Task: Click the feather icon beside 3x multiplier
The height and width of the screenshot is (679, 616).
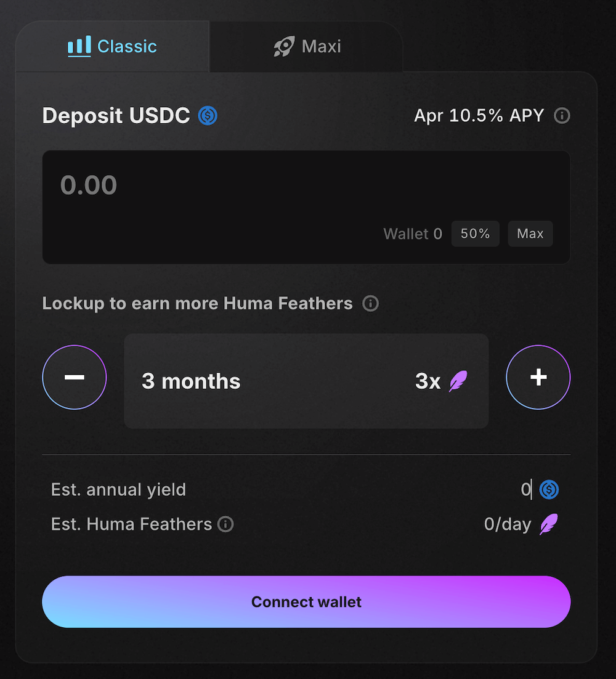Action: click(x=458, y=381)
